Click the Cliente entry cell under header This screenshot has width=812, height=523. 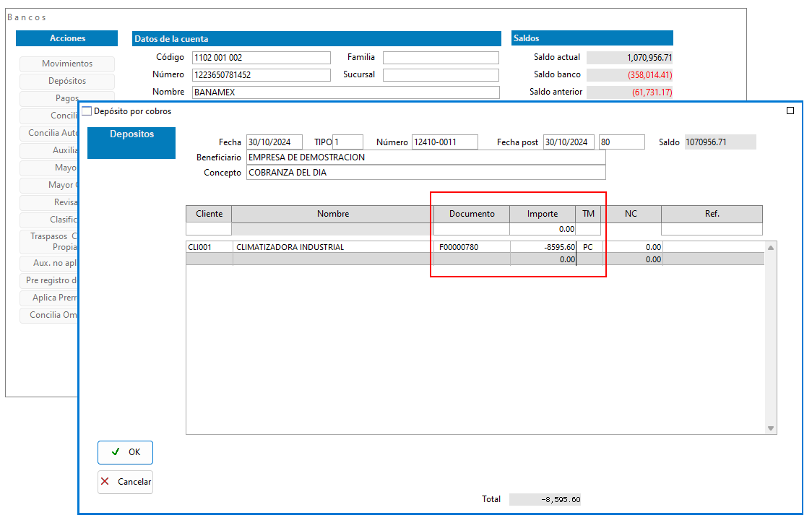tap(209, 229)
